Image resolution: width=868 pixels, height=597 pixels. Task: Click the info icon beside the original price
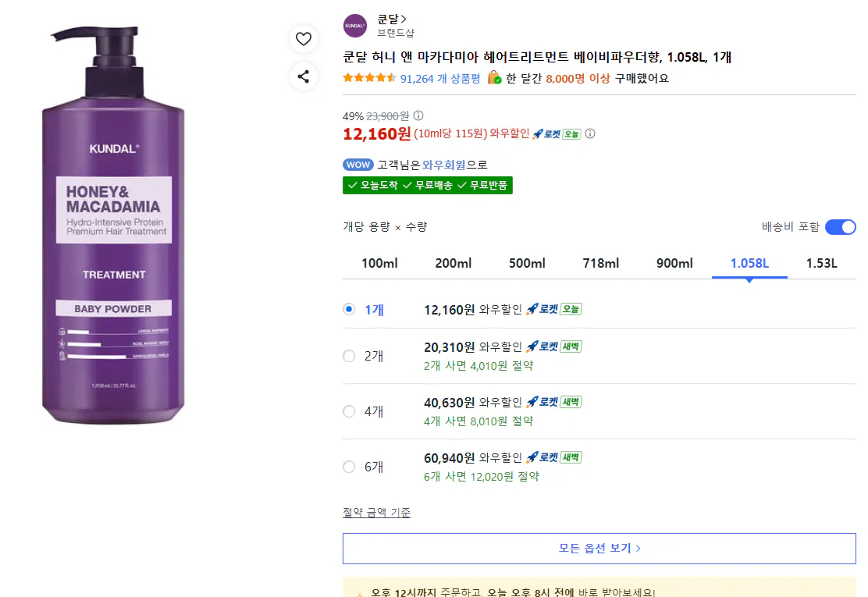418,115
